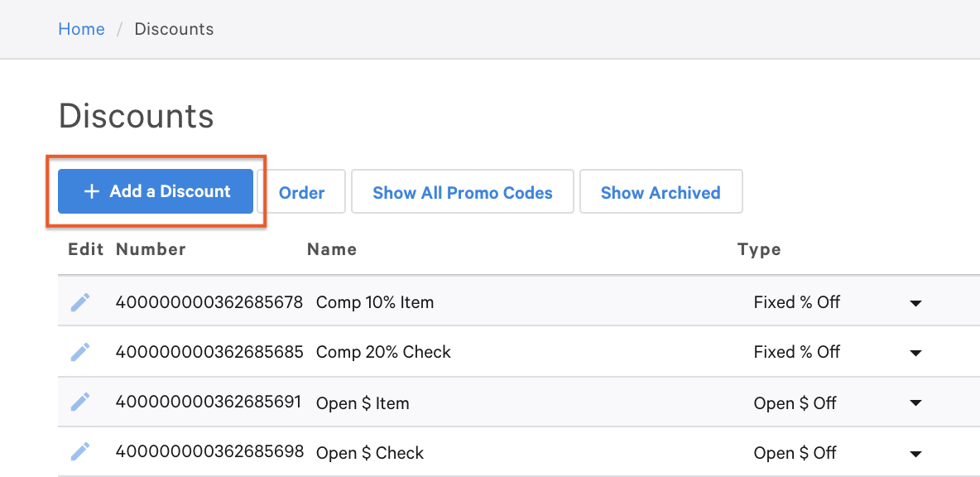Expand dropdown arrow for Comp 10% Item
980x477 pixels.
tap(915, 303)
